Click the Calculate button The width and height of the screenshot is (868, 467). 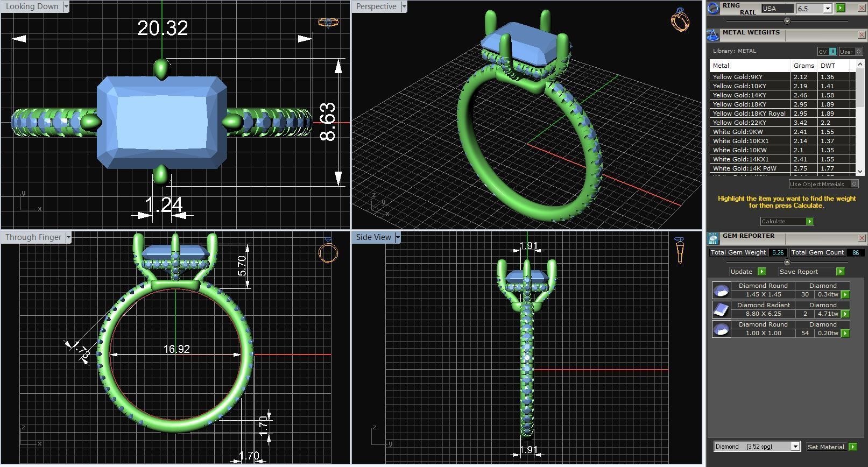(x=787, y=222)
